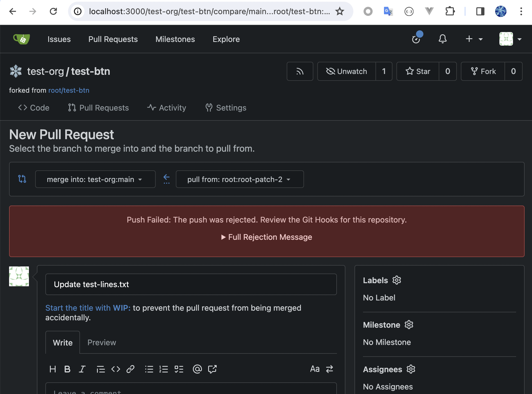
Task: Add a task list in the editor
Action: (x=179, y=369)
